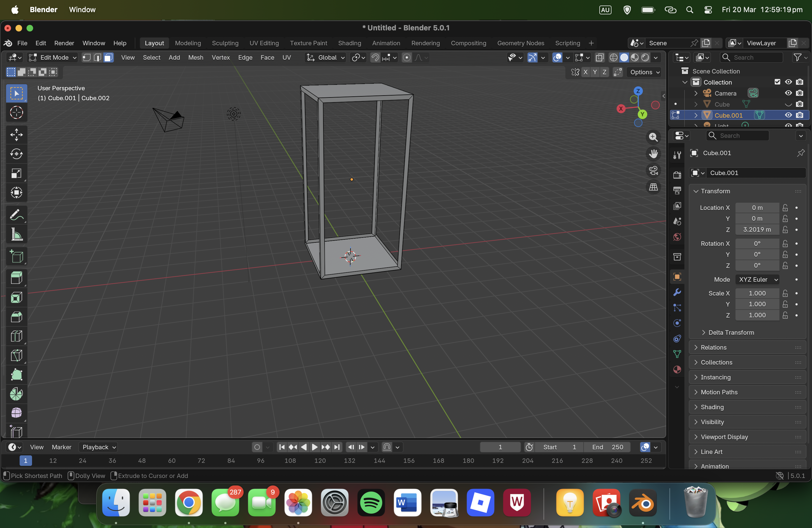Choose the Bevel tool

point(16,317)
